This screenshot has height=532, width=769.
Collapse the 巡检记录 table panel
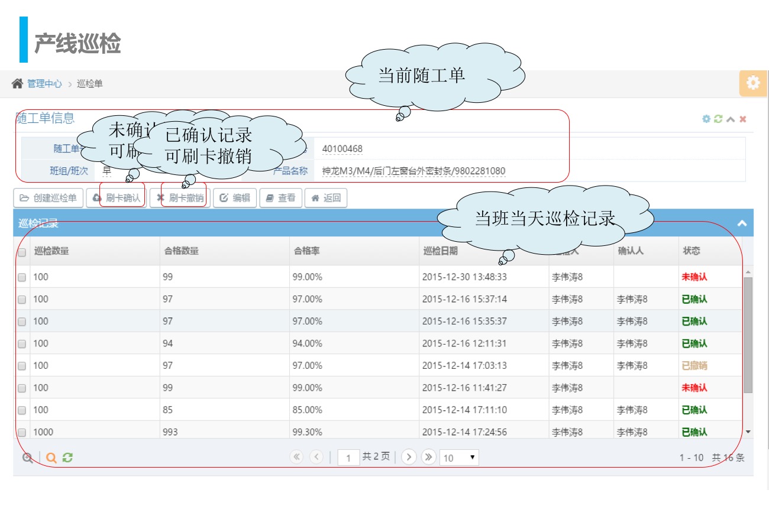[x=742, y=223]
